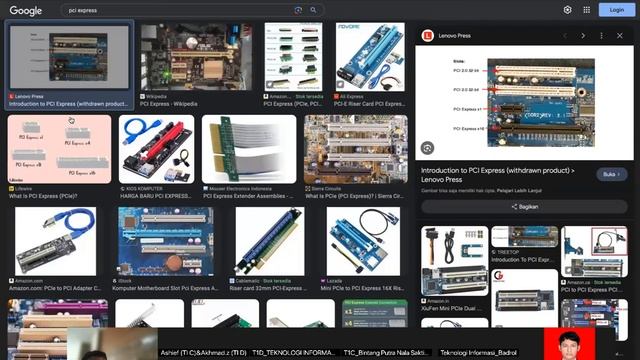Open Ali Express riser card thumbnail
The width and height of the screenshot is (640, 360).
pos(370,57)
